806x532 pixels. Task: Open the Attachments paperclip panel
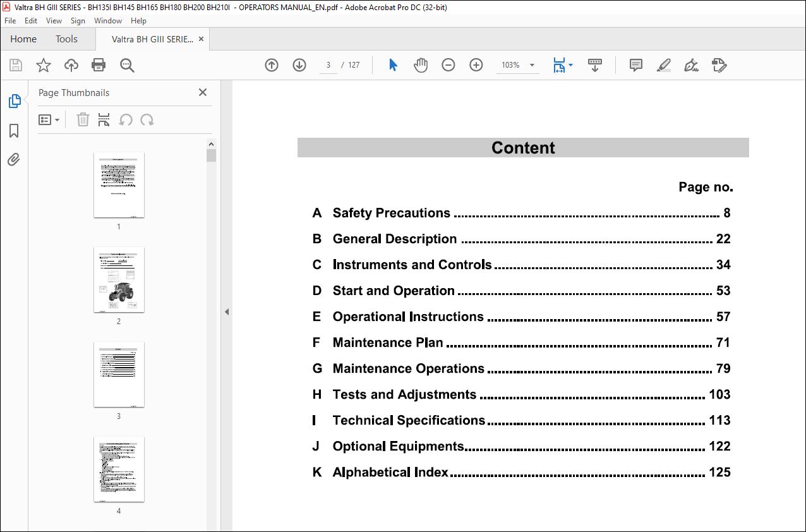(14, 159)
